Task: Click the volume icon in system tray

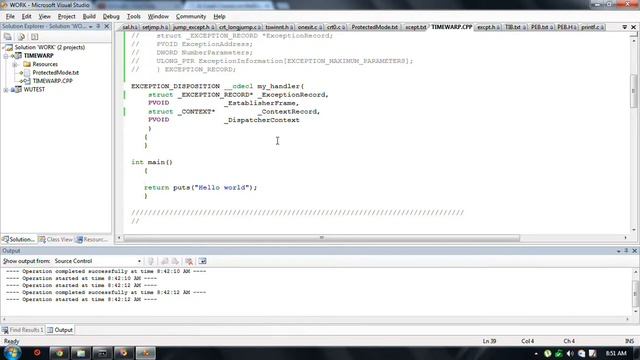Action: coord(570,353)
